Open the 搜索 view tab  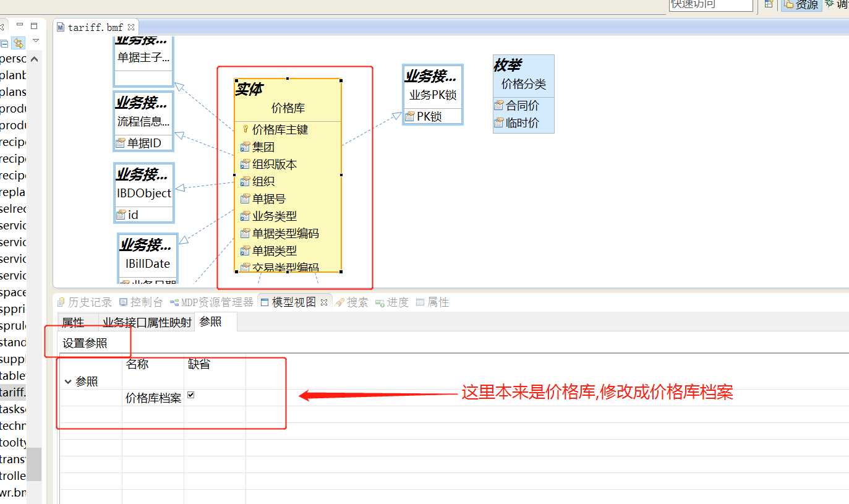click(x=352, y=302)
